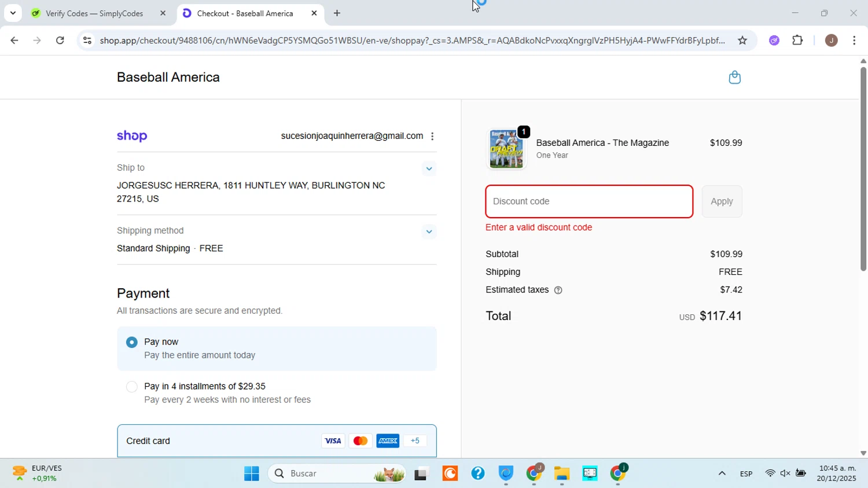Click the scrollbar down arrow
The image size is (868, 488).
(x=863, y=454)
